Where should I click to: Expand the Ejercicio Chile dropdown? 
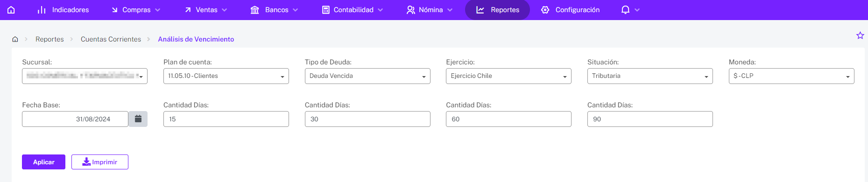508,76
